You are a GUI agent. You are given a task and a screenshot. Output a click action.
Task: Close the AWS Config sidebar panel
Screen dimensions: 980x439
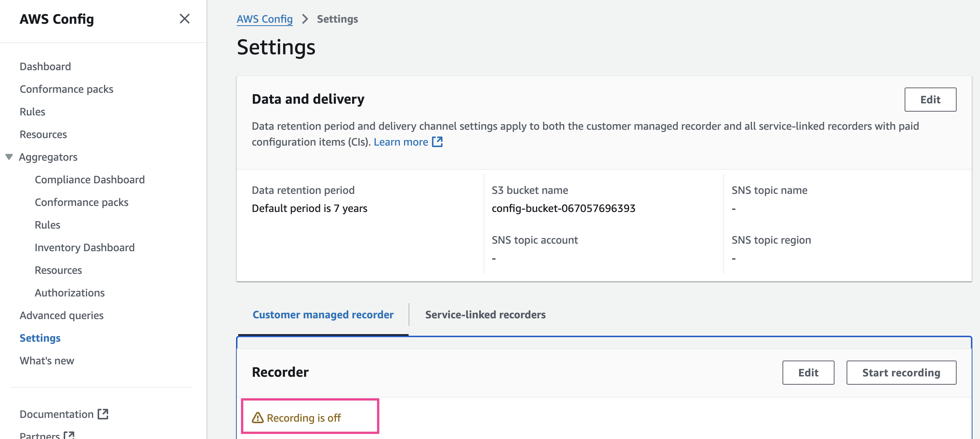pyautogui.click(x=185, y=18)
